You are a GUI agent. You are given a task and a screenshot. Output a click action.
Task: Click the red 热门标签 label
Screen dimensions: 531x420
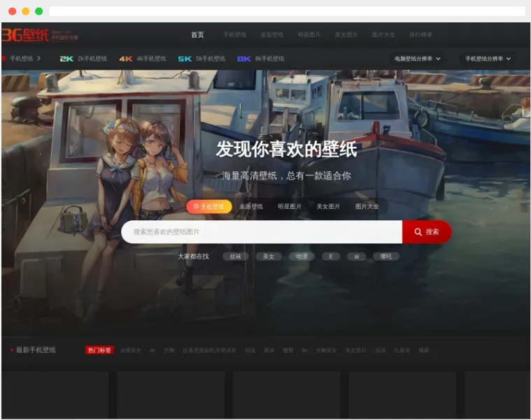(x=99, y=350)
